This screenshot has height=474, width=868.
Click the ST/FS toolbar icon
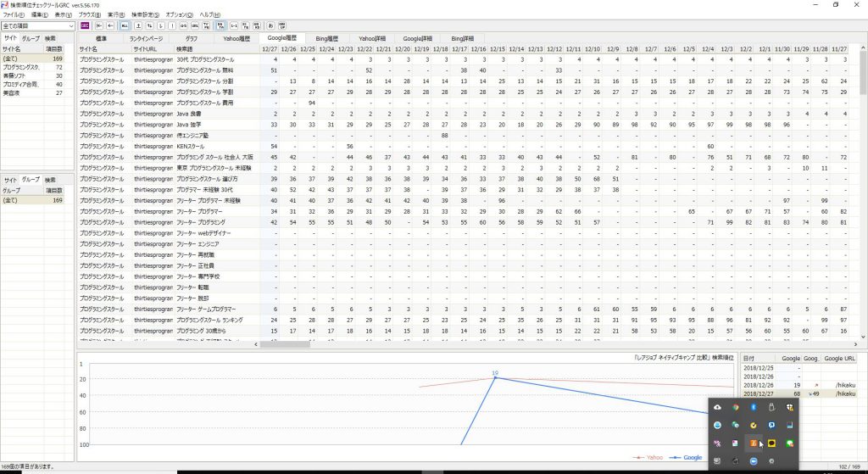point(245,25)
